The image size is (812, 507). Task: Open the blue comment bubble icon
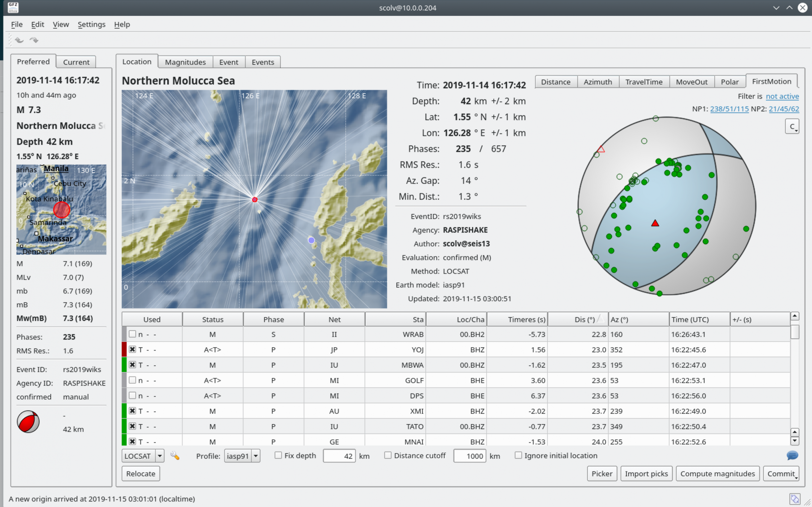792,455
